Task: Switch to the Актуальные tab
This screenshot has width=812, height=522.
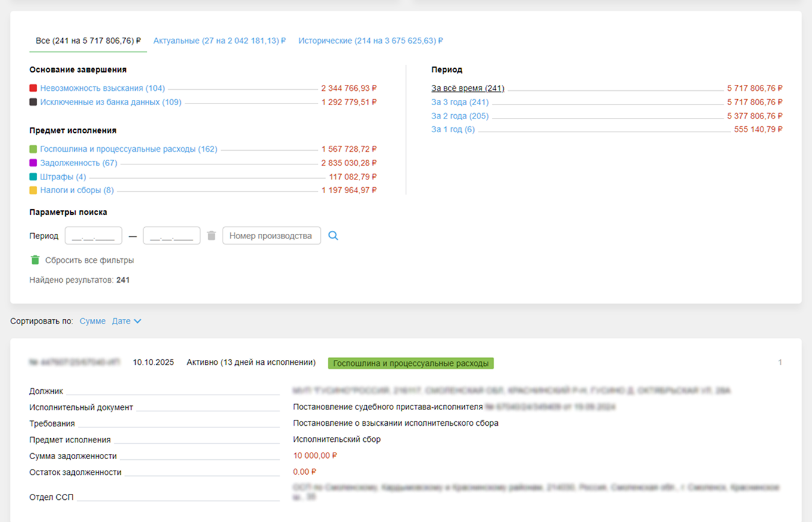Action: [x=219, y=41]
